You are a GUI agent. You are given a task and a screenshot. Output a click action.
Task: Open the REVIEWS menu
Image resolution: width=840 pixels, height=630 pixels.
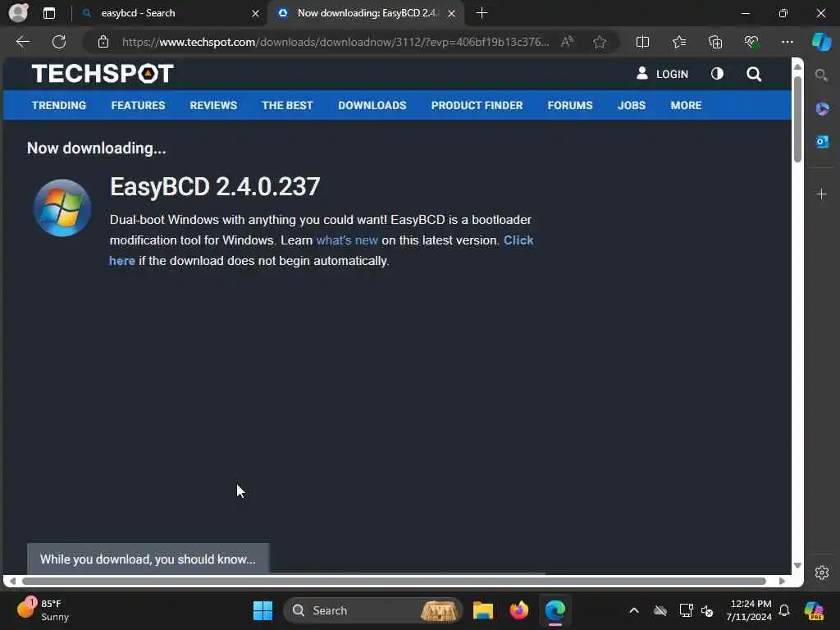pos(213,106)
